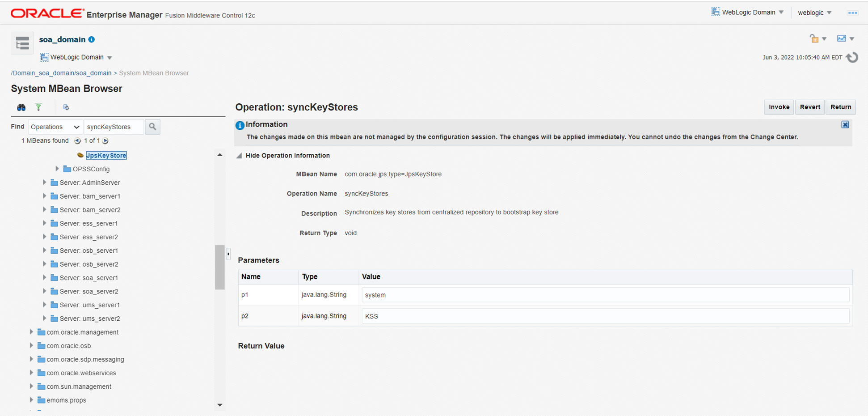Viewport: 868px width, 416px height.
Task: Click the tree panel scrollbar thumb
Action: (x=219, y=267)
